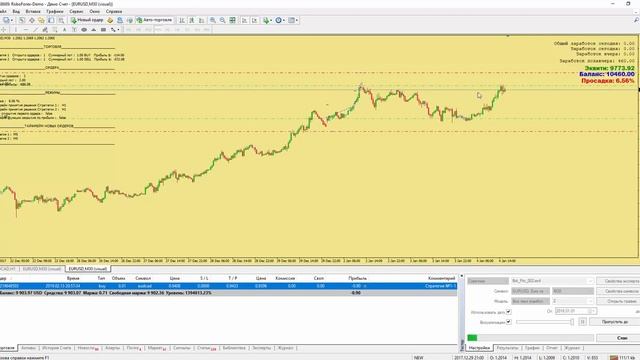Click the tester pause button
Image resolution: width=640 pixels, height=360 pixels.
click(x=582, y=322)
